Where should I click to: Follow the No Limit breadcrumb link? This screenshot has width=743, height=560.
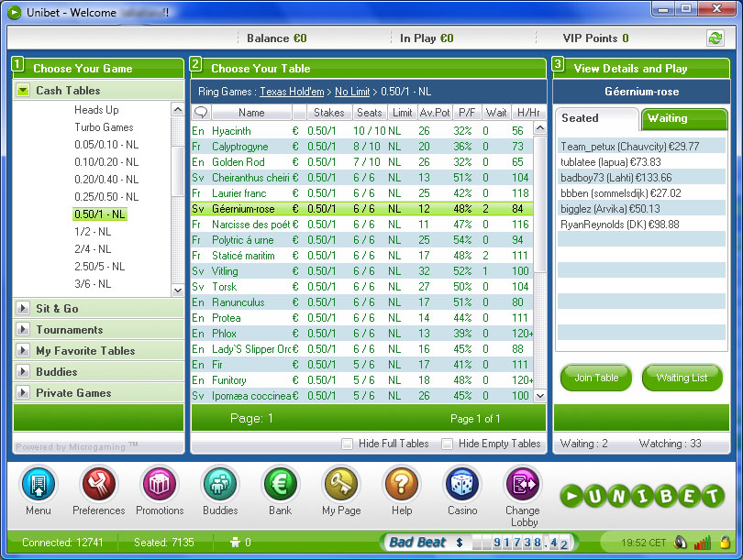(x=352, y=92)
